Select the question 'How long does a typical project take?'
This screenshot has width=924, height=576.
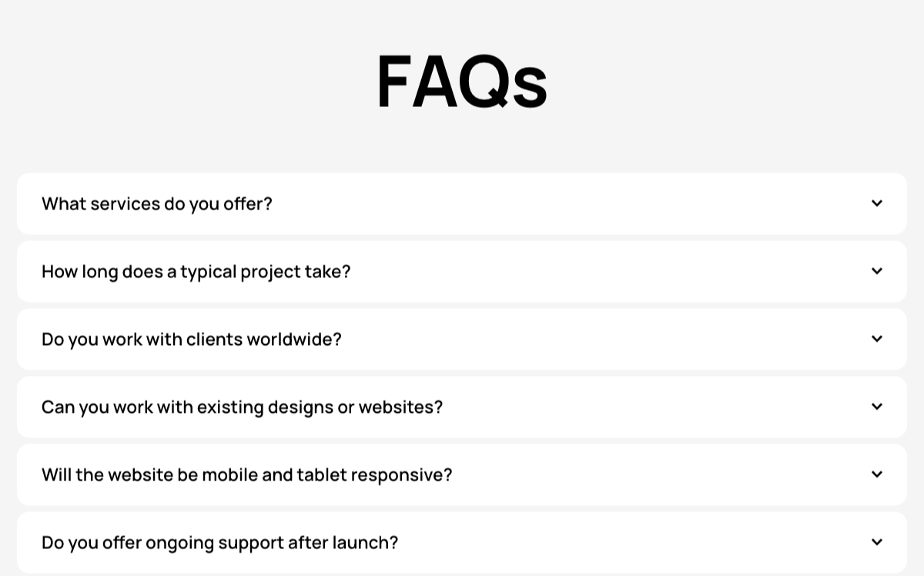pos(196,271)
